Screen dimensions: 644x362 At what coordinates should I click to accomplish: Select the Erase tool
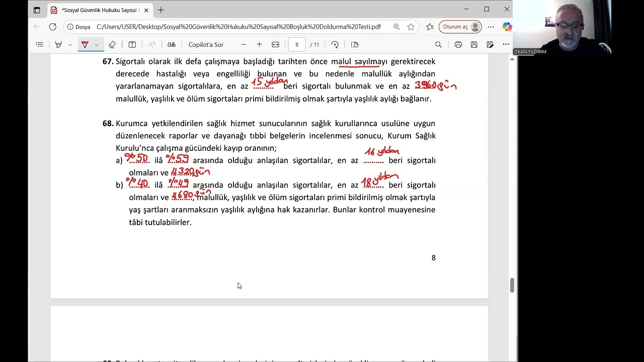(x=112, y=45)
